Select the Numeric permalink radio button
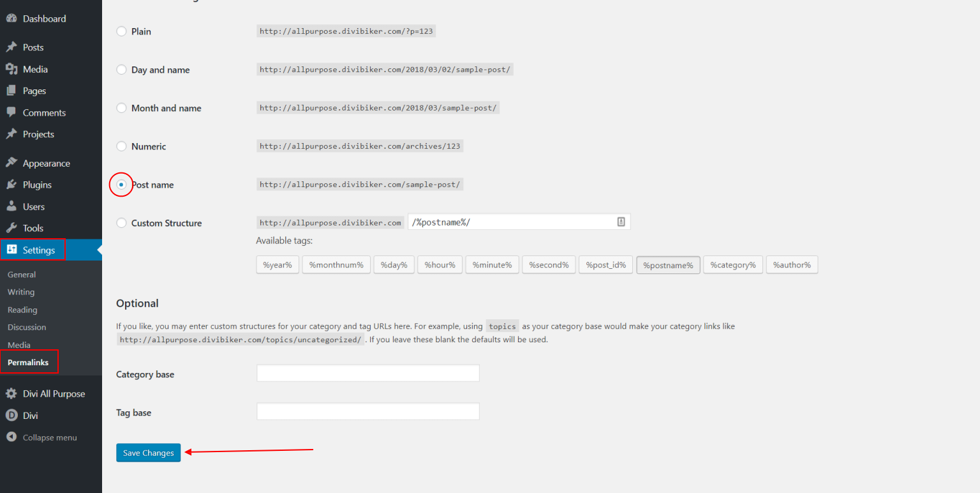The width and height of the screenshot is (980, 493). 121,146
